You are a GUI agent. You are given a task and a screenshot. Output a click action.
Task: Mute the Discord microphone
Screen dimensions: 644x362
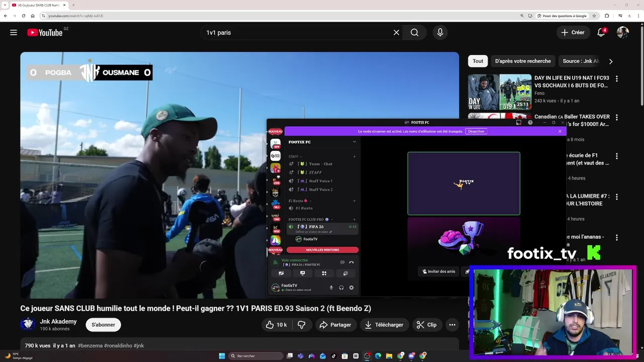pos(331,288)
